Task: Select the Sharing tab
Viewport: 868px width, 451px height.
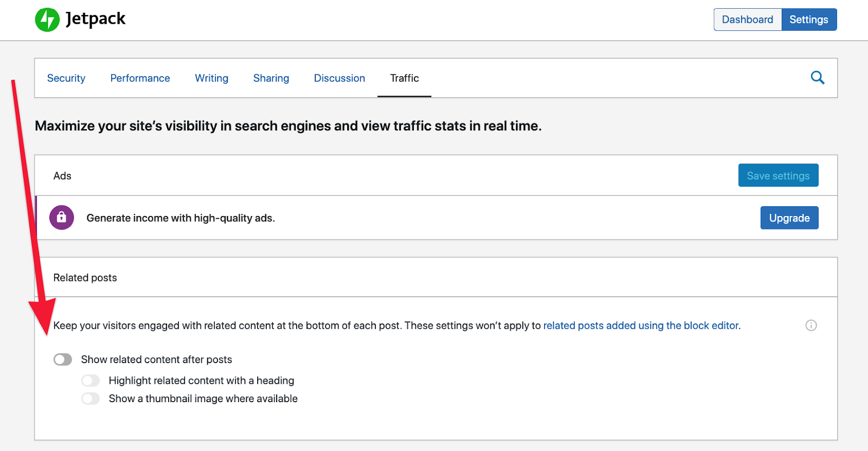Action: 271,78
